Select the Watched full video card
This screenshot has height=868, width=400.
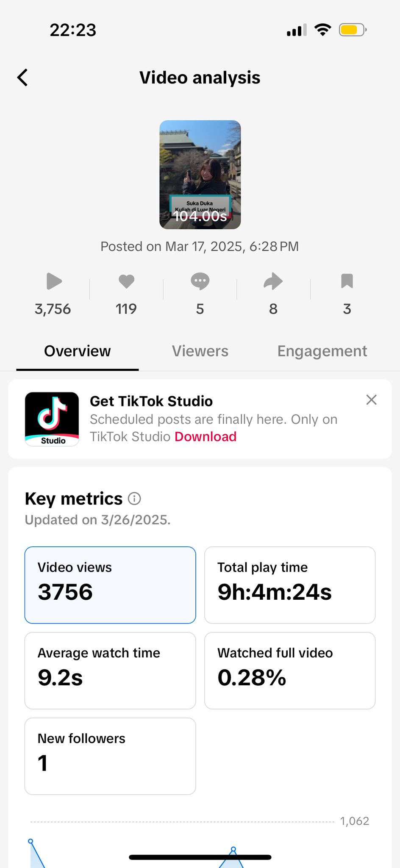pos(290,670)
